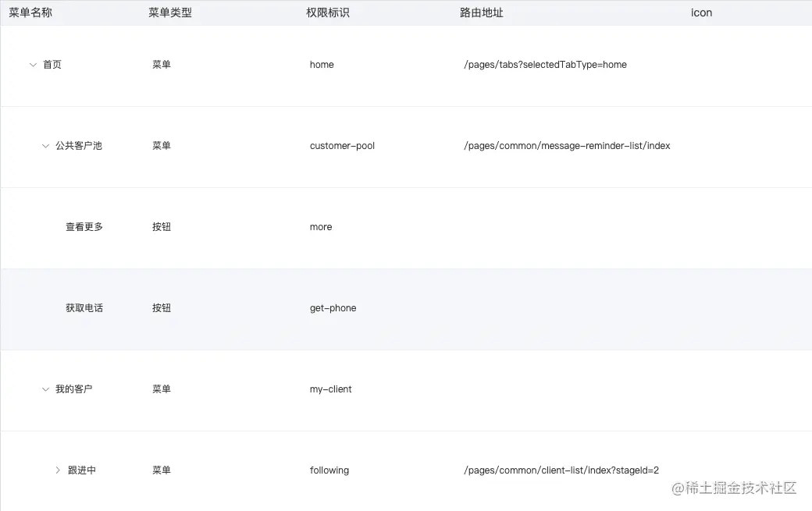Select the 我的客户 menu name
Viewport: 812px width, 511px height.
pyautogui.click(x=74, y=389)
